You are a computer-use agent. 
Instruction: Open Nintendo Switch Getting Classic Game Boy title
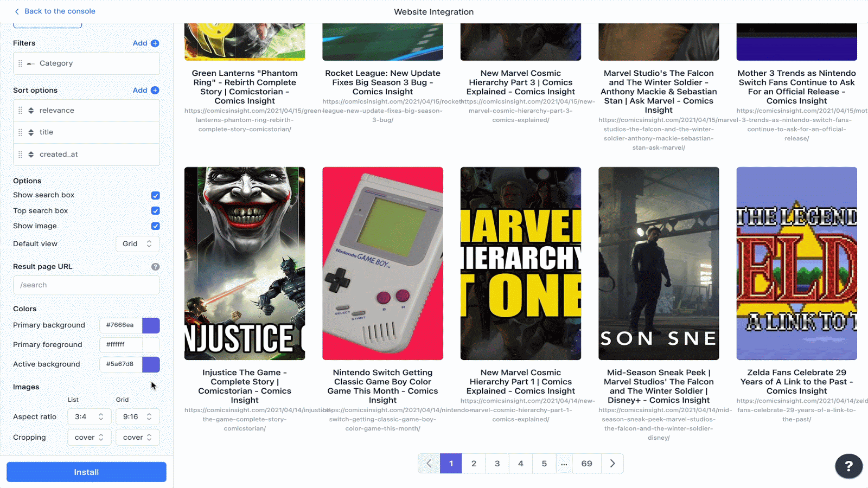coord(383,387)
